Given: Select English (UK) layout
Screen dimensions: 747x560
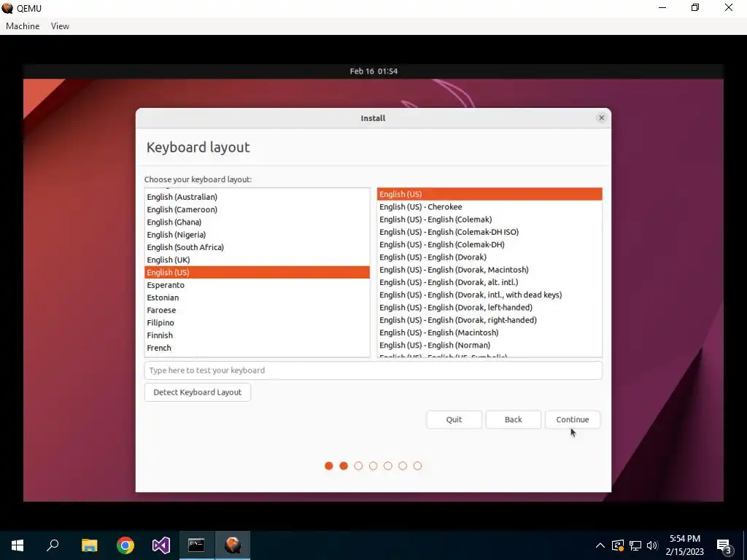Looking at the screenshot, I should [258, 260].
